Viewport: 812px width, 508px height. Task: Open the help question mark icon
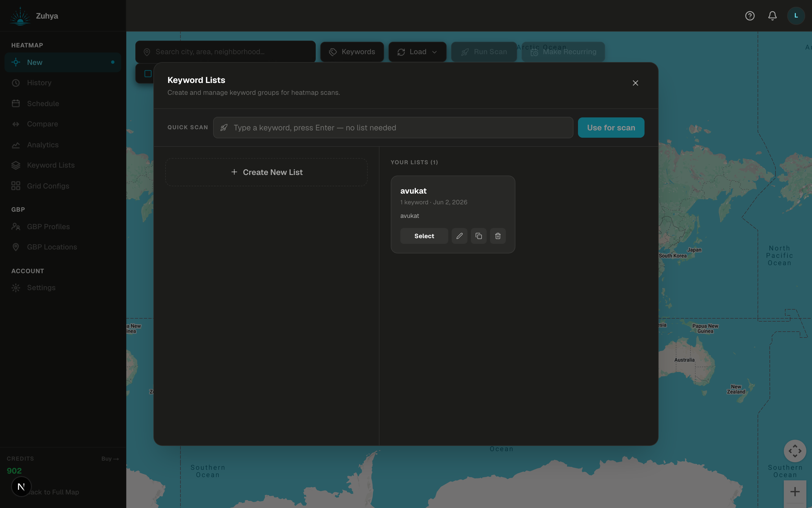click(x=750, y=16)
